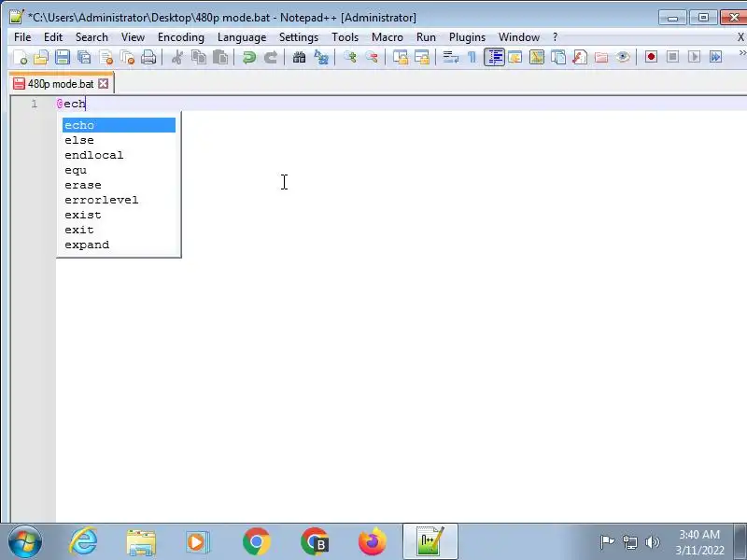Screen dimensions: 747x560
Task: Toggle the indent guide button
Action: click(494, 58)
